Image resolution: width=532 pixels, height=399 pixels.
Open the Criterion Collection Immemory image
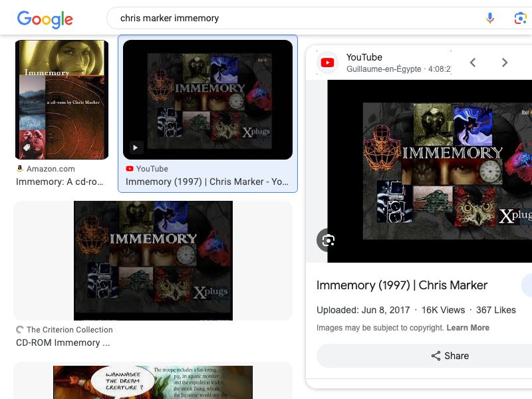click(153, 260)
